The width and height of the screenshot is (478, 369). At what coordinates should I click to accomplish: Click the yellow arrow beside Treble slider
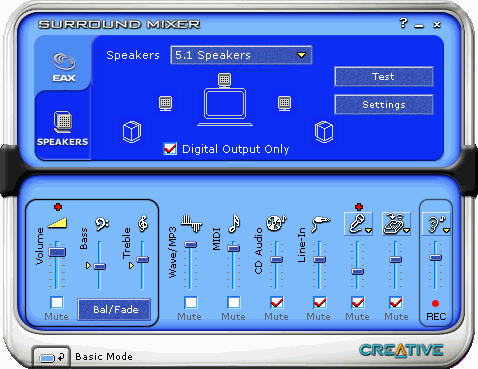point(131,266)
